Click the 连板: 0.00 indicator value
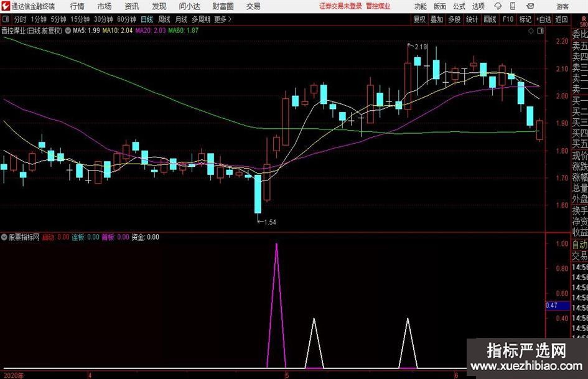Screen dimensions: 588x379 (85, 237)
